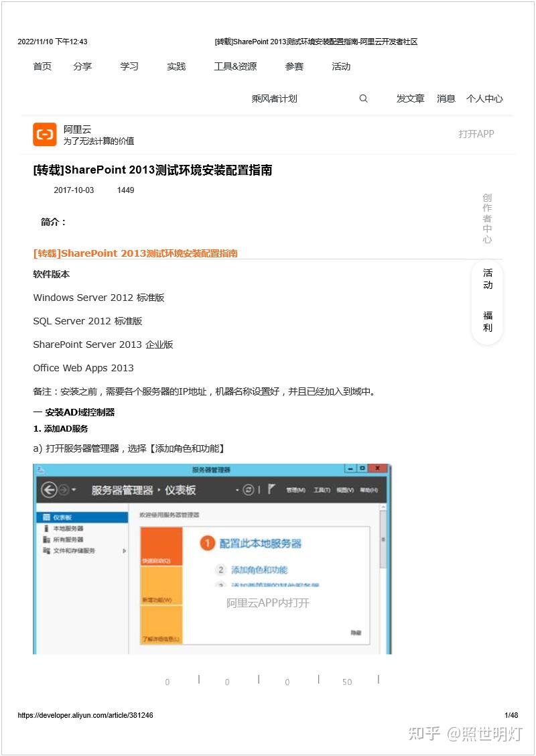Click the '50' counter at bottom
Screen dimensions: 536x756
pyautogui.click(x=347, y=682)
